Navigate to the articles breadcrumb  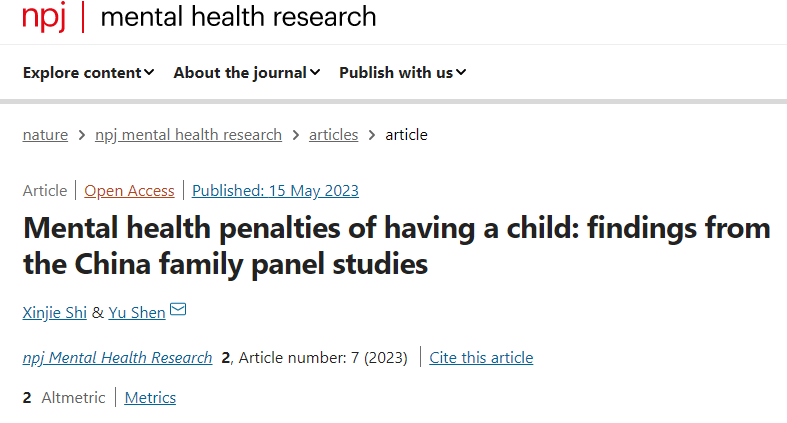pyautogui.click(x=333, y=135)
